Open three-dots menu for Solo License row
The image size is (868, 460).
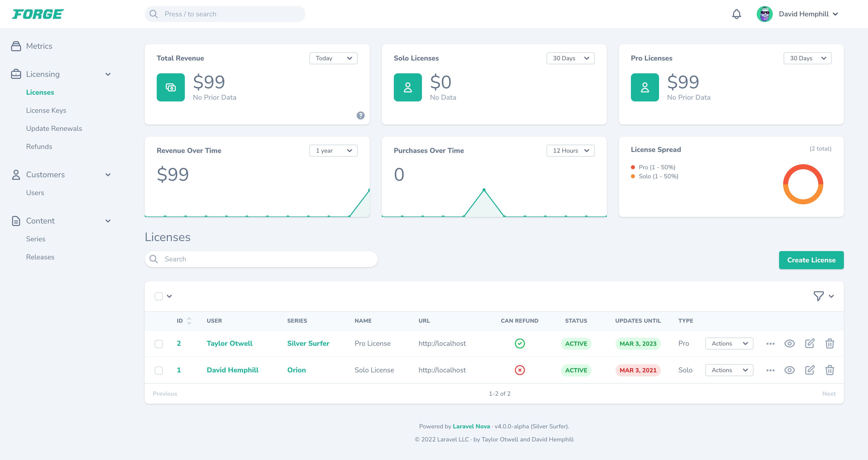[x=770, y=370]
